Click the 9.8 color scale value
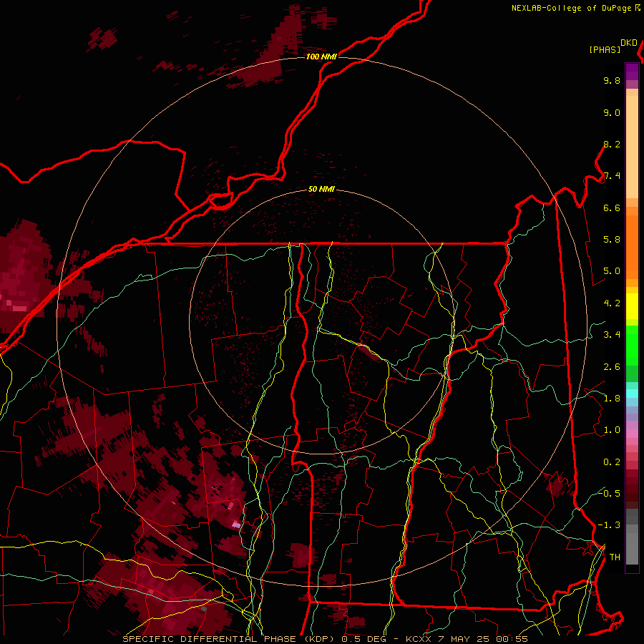Image resolution: width=644 pixels, height=644 pixels. (612, 80)
